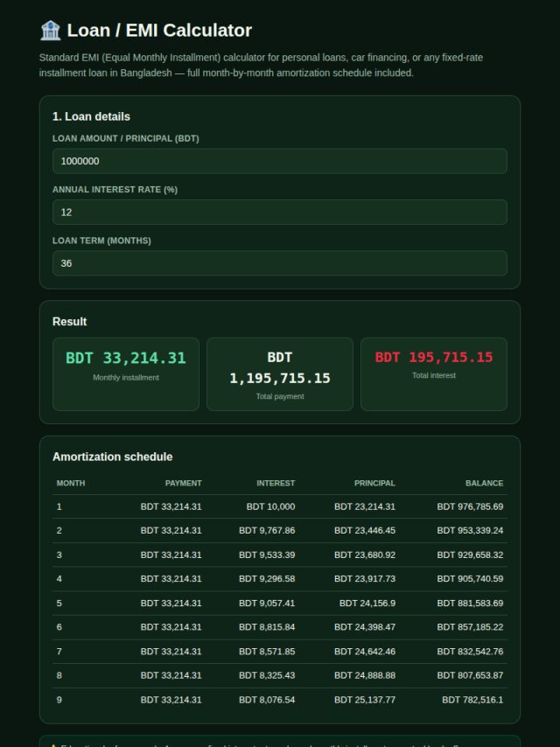Viewport: 560px width, 747px height.
Task: Click the bank building icon in the title
Action: coord(50,31)
